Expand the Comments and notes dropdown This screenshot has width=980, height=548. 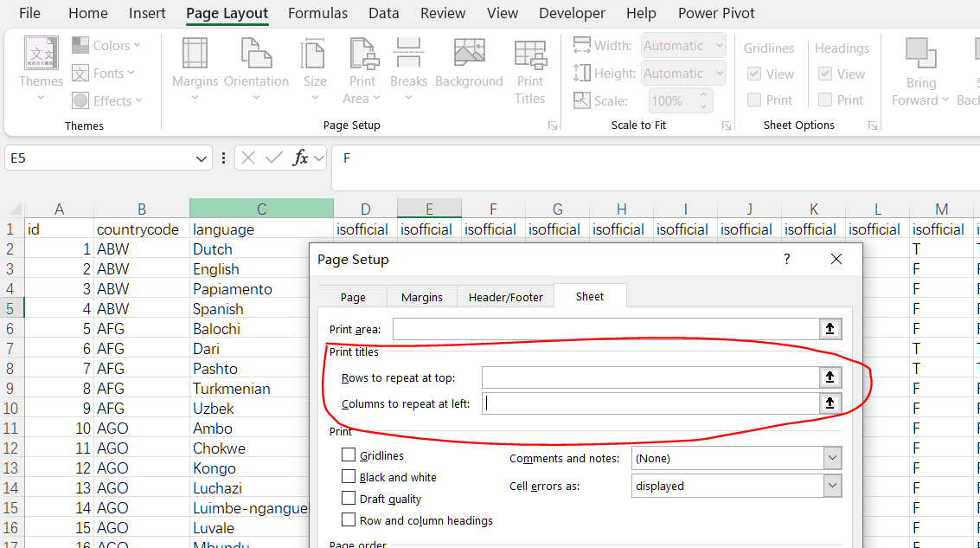pyautogui.click(x=832, y=458)
